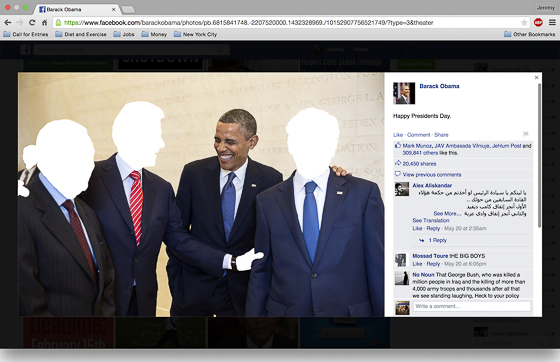Expand the 1 Reply thread

pyautogui.click(x=438, y=240)
